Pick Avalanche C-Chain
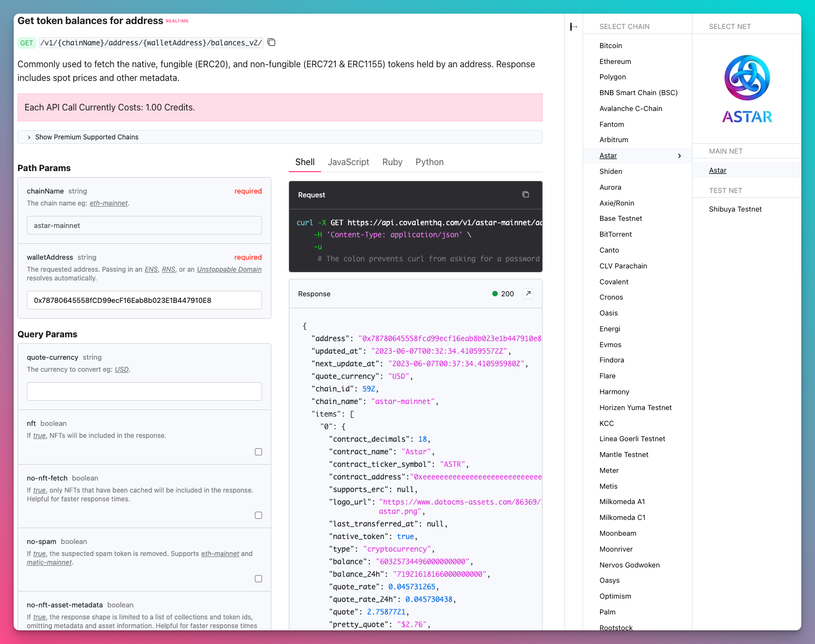Image resolution: width=815 pixels, height=644 pixels. click(631, 109)
